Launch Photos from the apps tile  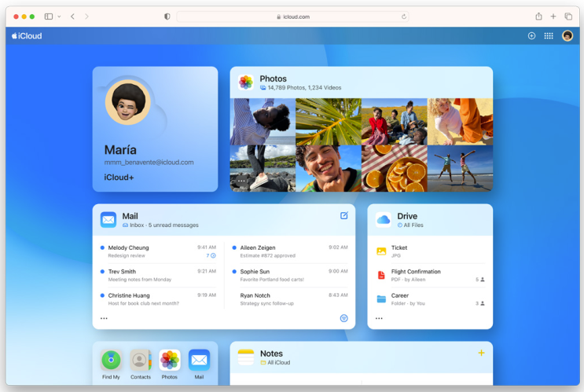pyautogui.click(x=170, y=360)
